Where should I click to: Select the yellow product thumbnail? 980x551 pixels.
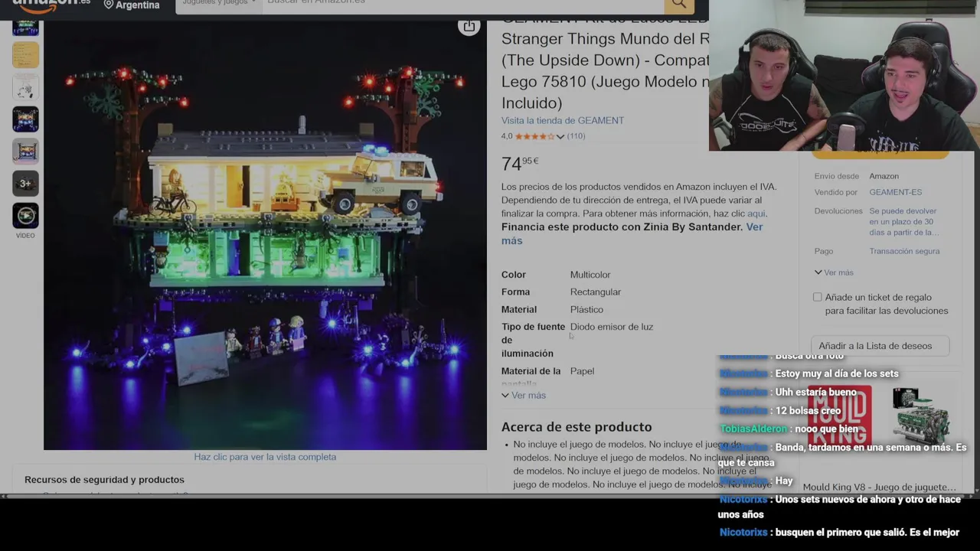pos(25,55)
